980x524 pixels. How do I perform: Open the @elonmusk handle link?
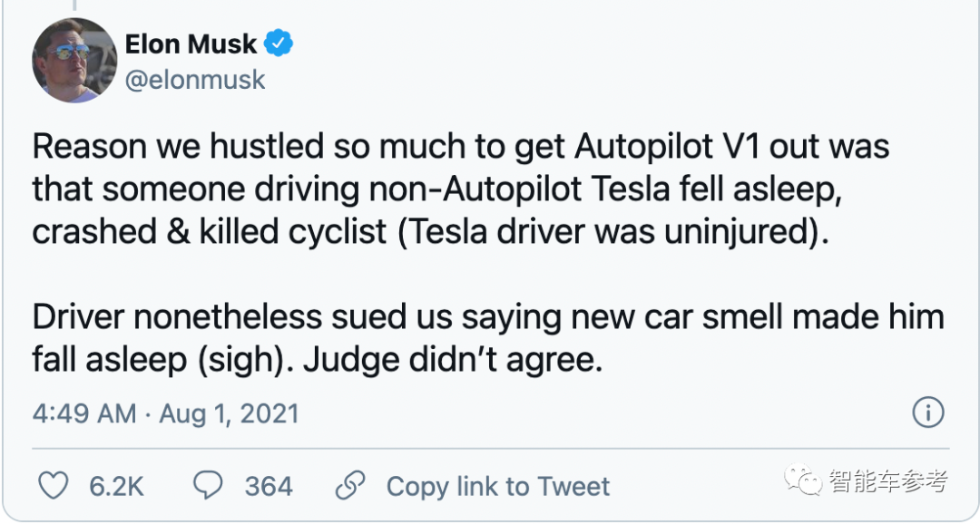click(195, 80)
